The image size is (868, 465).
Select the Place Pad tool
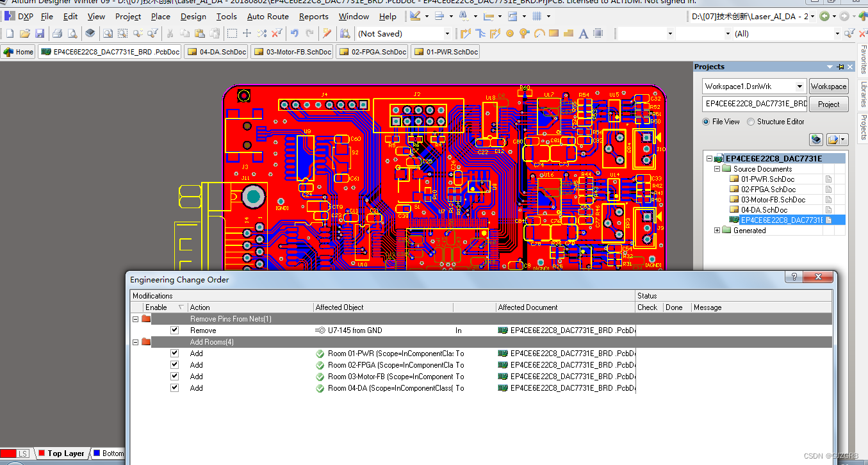coord(511,33)
